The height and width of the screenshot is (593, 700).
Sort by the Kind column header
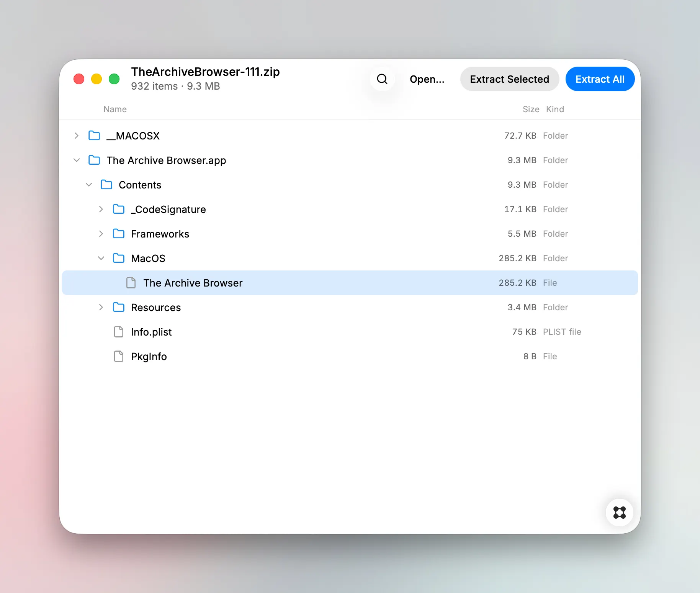click(x=555, y=109)
